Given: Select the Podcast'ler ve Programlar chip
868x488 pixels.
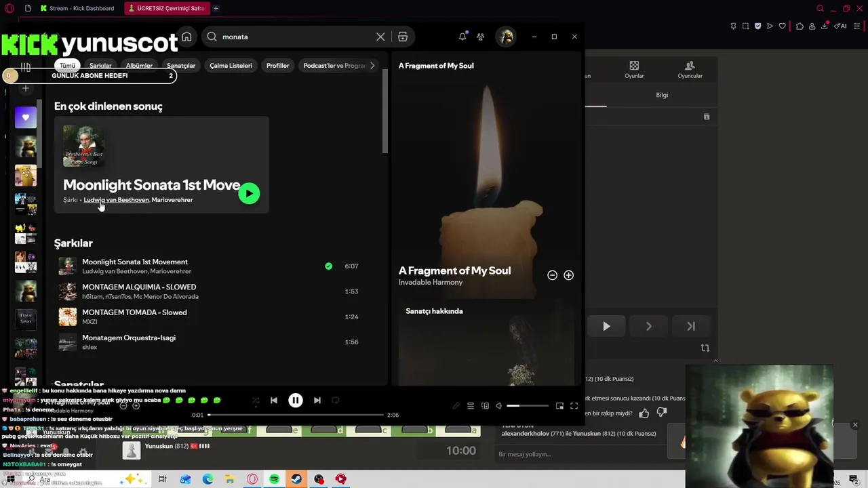Looking at the screenshot, I should click(334, 66).
